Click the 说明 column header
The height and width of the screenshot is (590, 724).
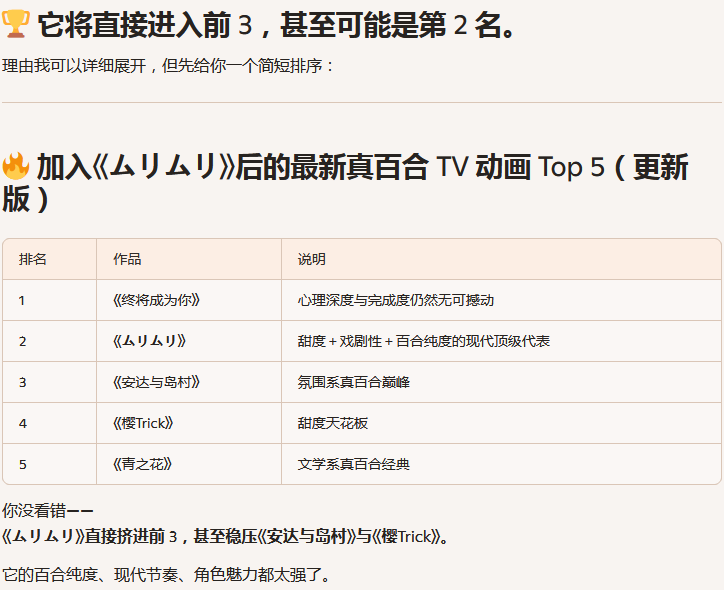[311, 259]
